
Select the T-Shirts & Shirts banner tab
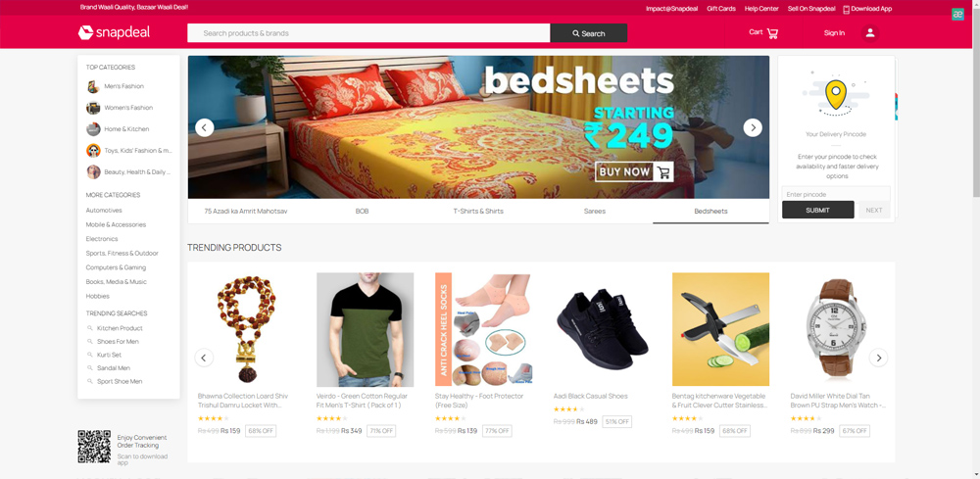[x=478, y=211]
